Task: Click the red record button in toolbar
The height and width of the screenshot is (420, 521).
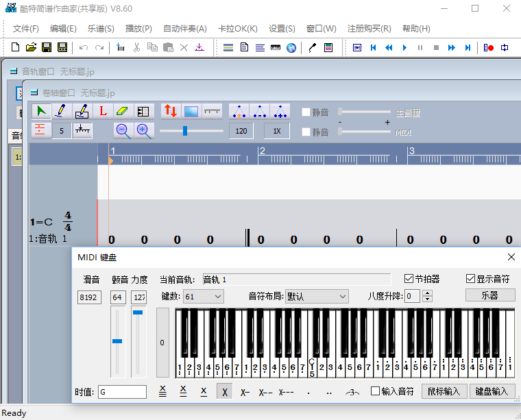Action: coord(488,47)
